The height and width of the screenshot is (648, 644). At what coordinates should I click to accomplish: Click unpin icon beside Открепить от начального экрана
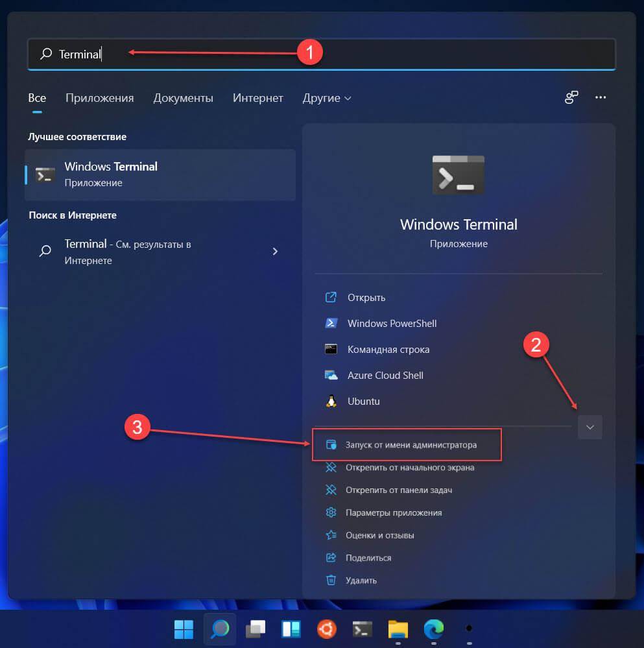click(x=331, y=468)
